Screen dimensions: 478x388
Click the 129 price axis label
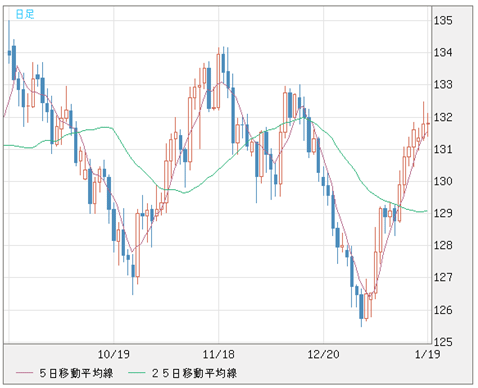coord(443,213)
